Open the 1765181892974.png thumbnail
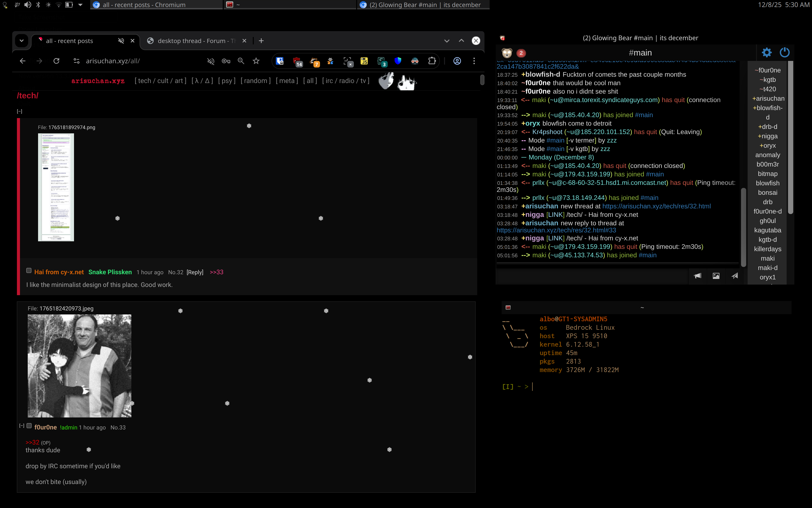The image size is (812, 508). (x=56, y=187)
